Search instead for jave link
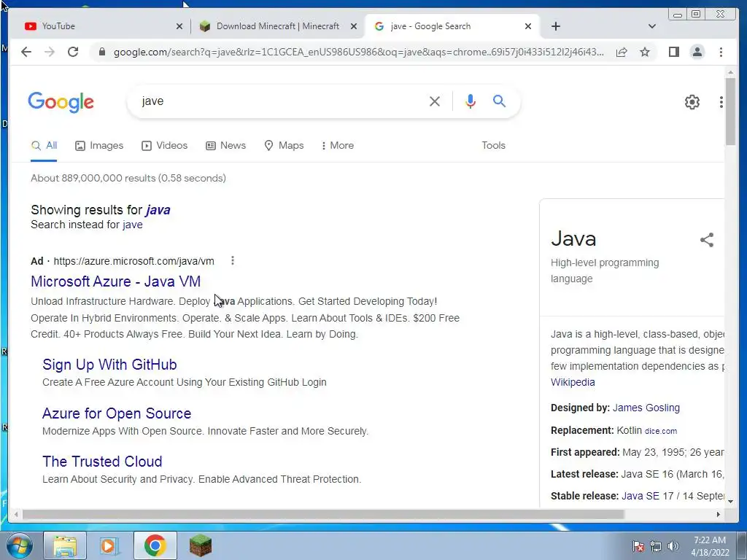This screenshot has width=747, height=560. pos(133,225)
